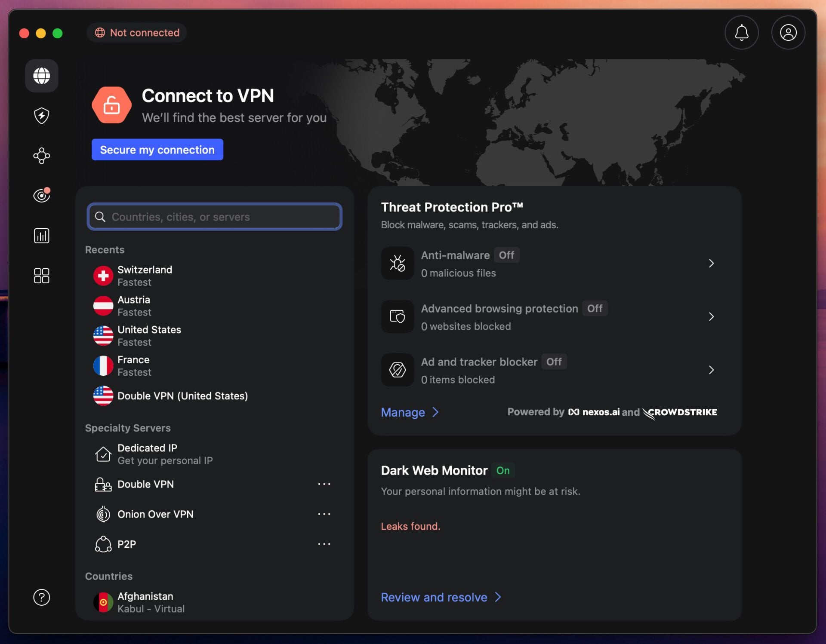
Task: Expand Anti-malware row chevron
Action: coord(711,263)
